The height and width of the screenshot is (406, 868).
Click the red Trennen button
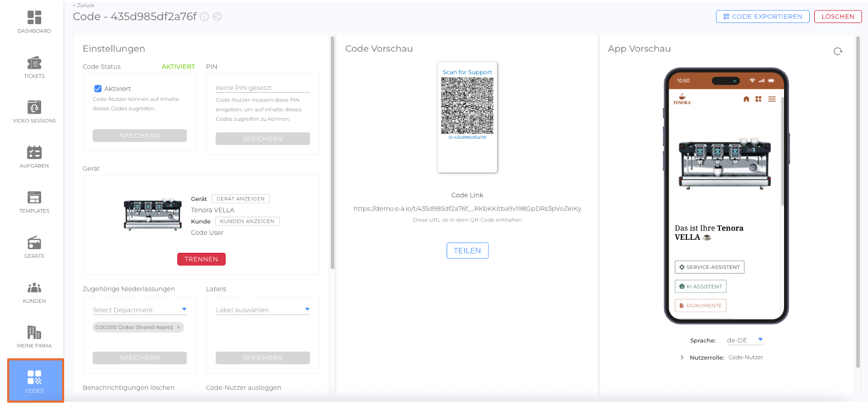click(201, 259)
